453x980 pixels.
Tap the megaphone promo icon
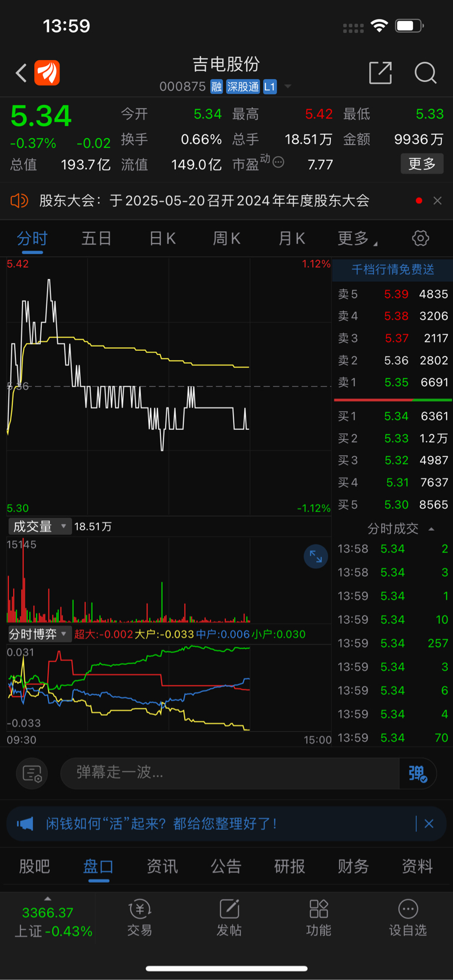25,824
